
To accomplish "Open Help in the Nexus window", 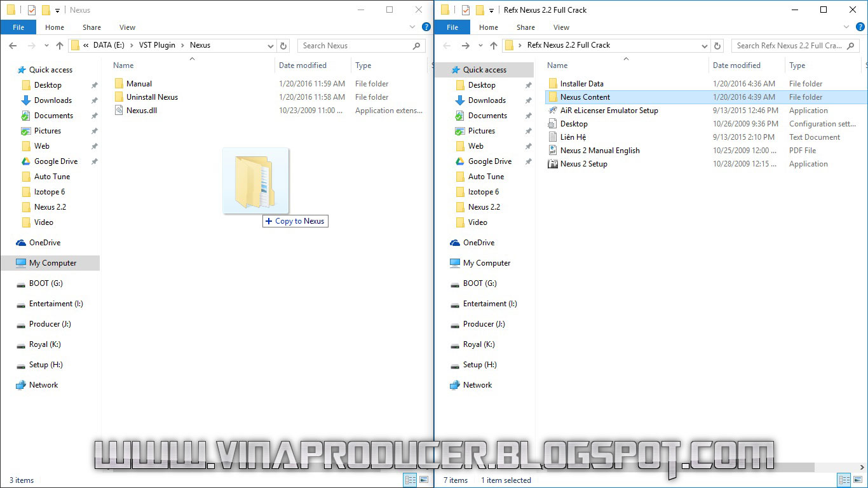I will (x=426, y=27).
